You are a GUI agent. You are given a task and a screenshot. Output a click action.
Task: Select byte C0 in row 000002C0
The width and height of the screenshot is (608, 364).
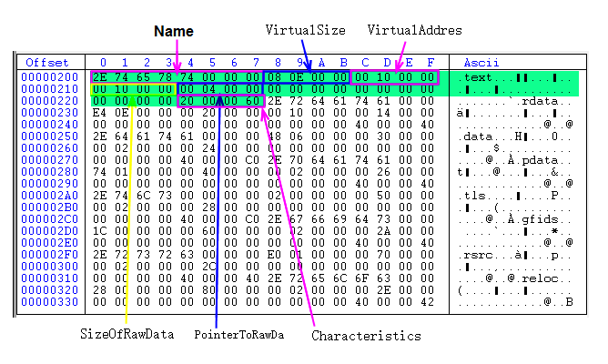[252, 219]
